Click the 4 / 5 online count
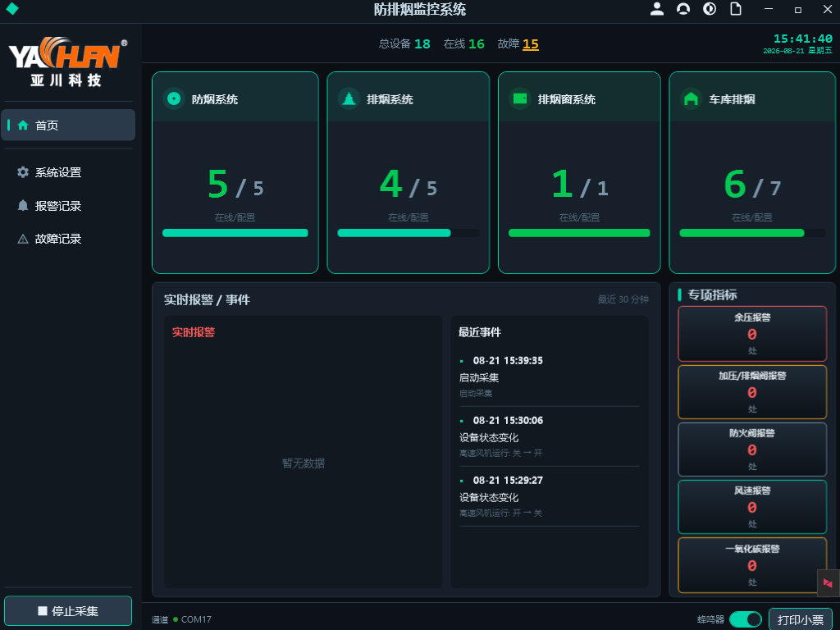The height and width of the screenshot is (630, 840). click(409, 185)
